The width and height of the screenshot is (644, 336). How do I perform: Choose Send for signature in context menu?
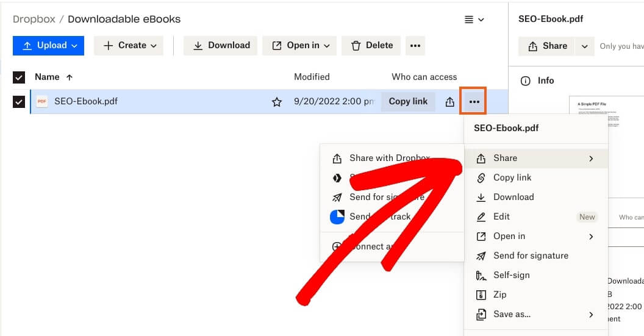pos(535,256)
